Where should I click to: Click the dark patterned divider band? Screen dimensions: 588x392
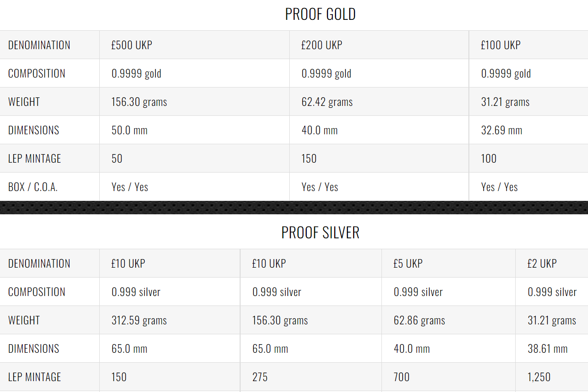click(x=294, y=208)
